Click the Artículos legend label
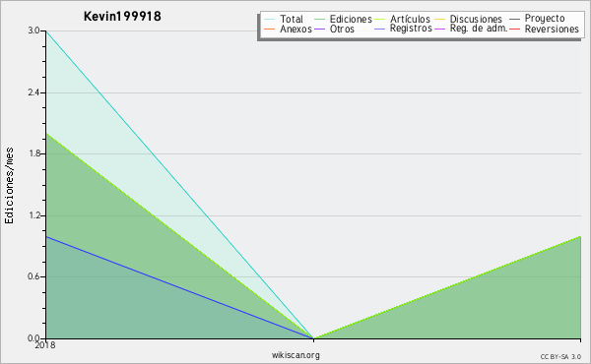Viewport: 591px width, 364px height. click(410, 19)
